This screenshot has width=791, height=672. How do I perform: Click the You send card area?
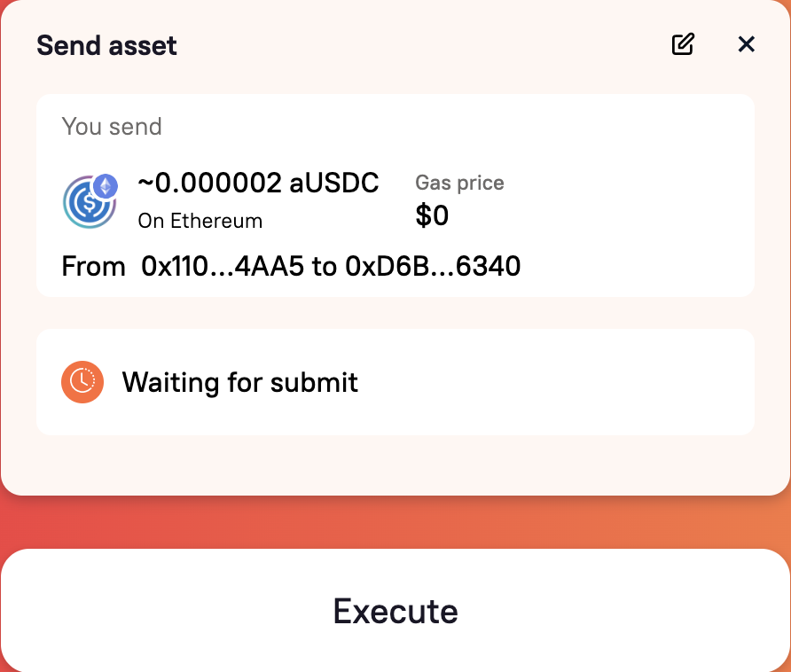coord(395,195)
